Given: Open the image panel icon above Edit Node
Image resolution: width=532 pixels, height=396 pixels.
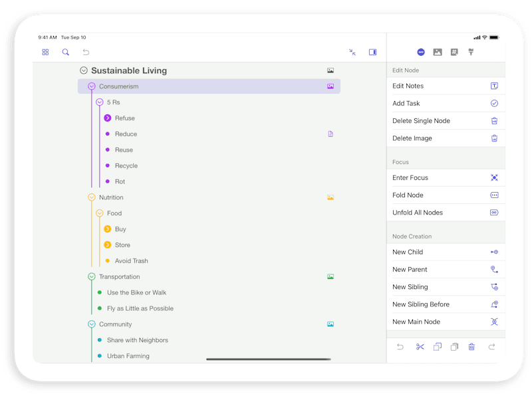Looking at the screenshot, I should tap(437, 52).
